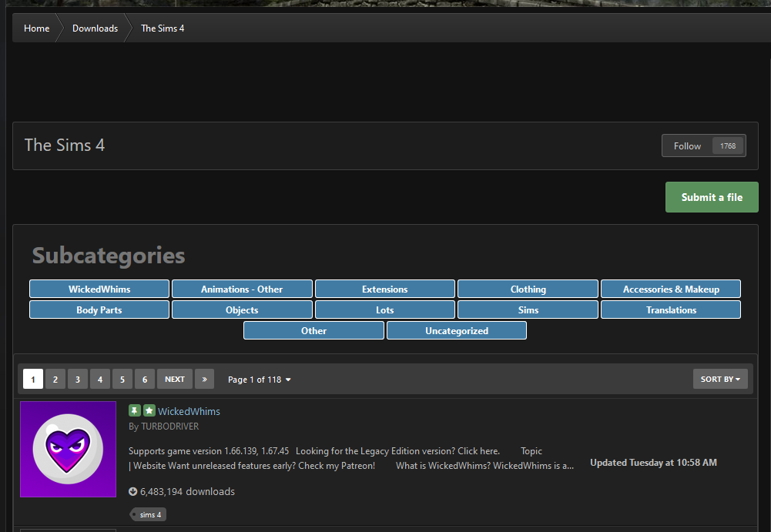Browse the Clothing subcategory

click(x=528, y=289)
